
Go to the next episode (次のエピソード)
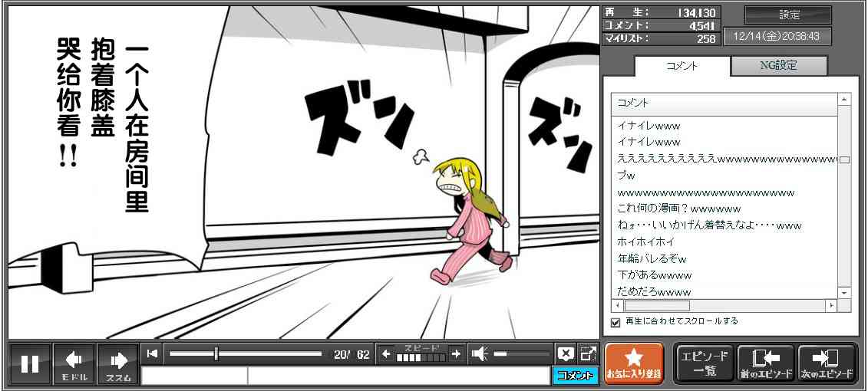(x=827, y=363)
